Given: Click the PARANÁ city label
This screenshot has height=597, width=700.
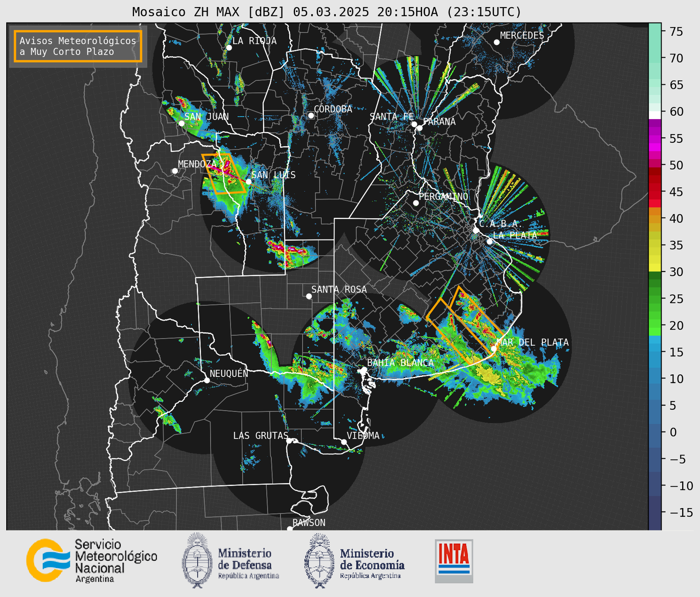Looking at the screenshot, I should click(439, 122).
